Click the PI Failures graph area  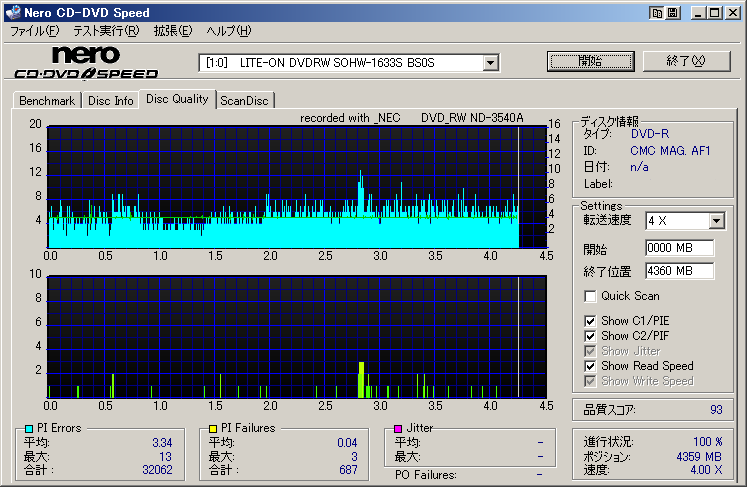coord(297,337)
